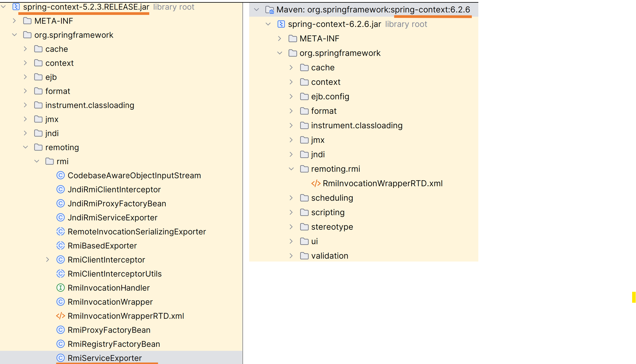Click the XML icon of left RmiInvocationWrapperRTD.xml
The image size is (636, 364).
tap(61, 316)
